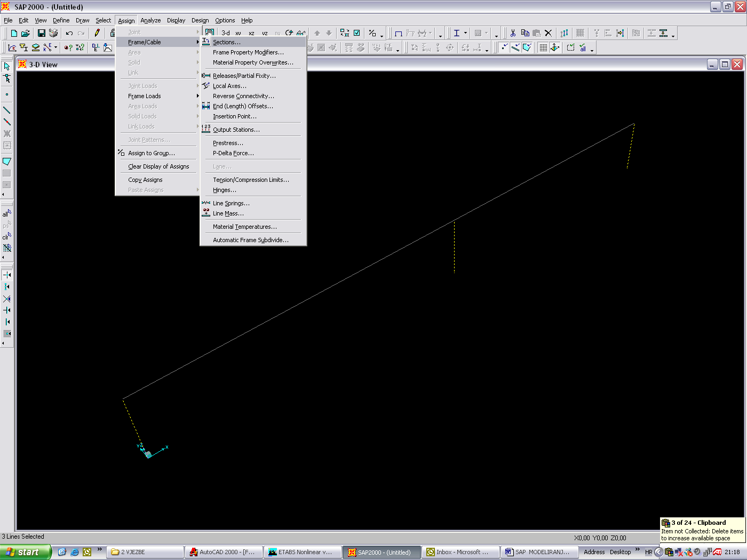This screenshot has width=747, height=560.
Task: Select Local Axes... menu entry
Action: 253,86
